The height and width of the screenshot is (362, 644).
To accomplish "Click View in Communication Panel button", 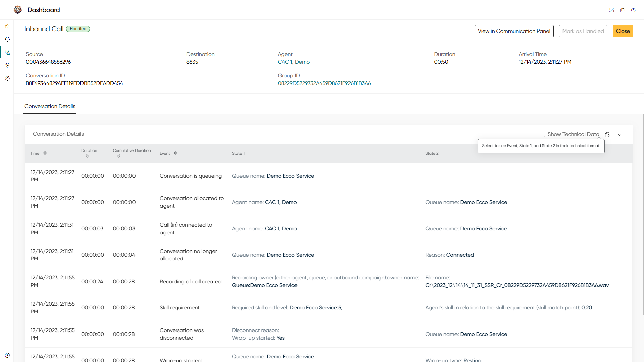I will pos(514,31).
